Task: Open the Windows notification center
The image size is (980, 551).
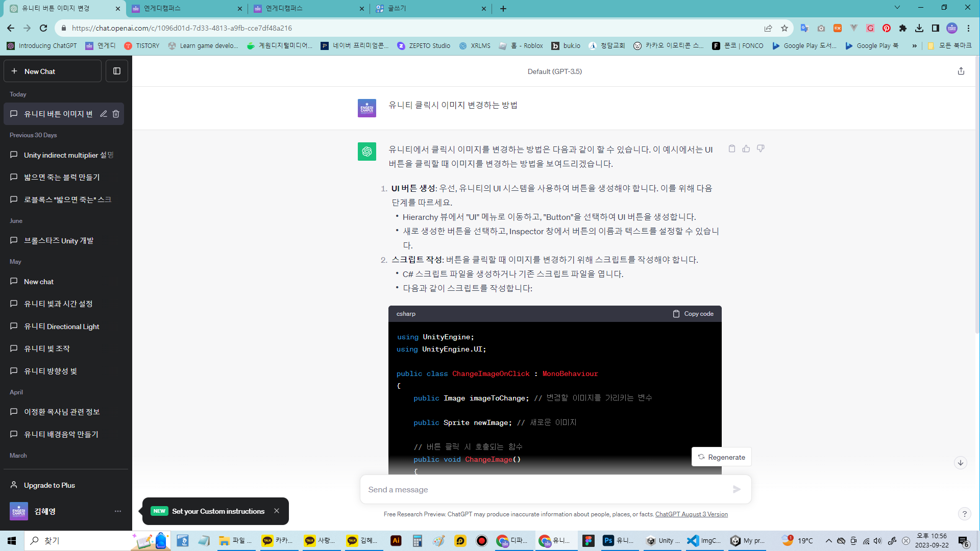Action: [963, 541]
